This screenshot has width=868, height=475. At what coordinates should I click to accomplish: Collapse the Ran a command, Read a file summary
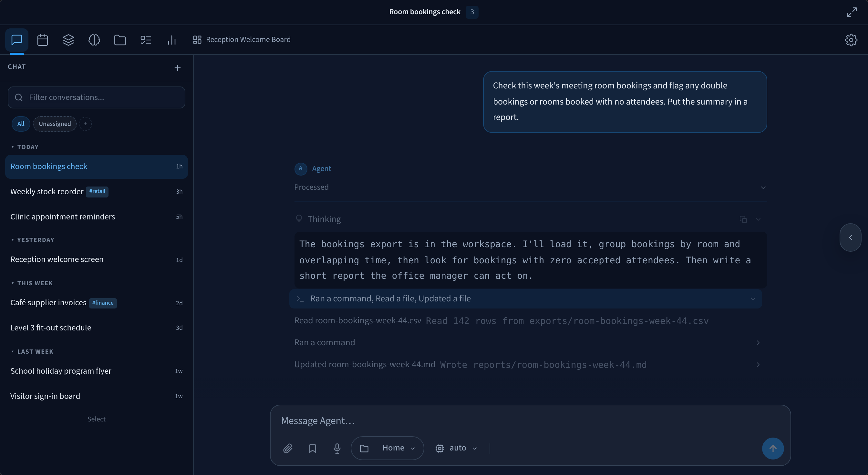coord(525,298)
